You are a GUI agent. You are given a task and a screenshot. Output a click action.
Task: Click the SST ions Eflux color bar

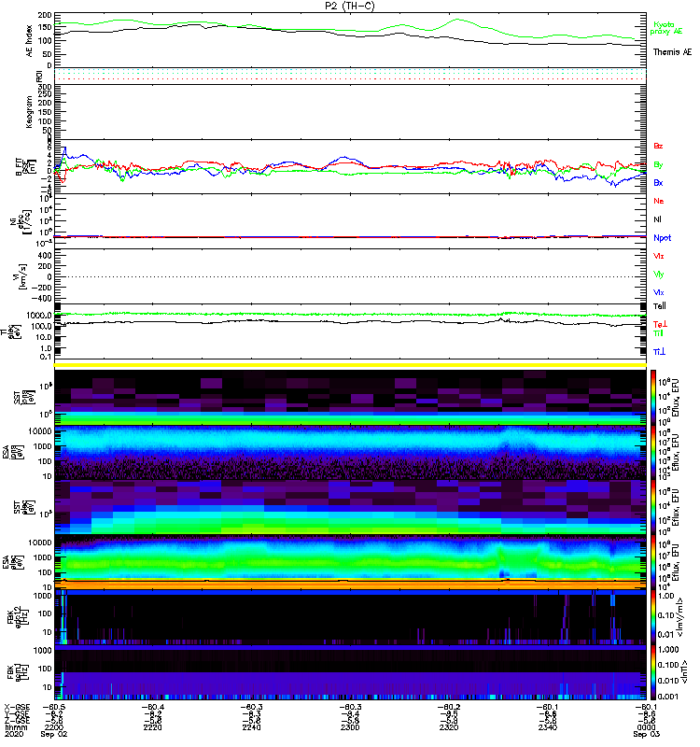click(653, 397)
